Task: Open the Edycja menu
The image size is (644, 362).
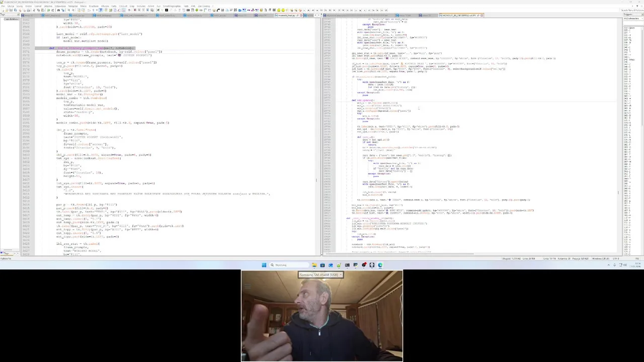Action: click(x=11, y=6)
